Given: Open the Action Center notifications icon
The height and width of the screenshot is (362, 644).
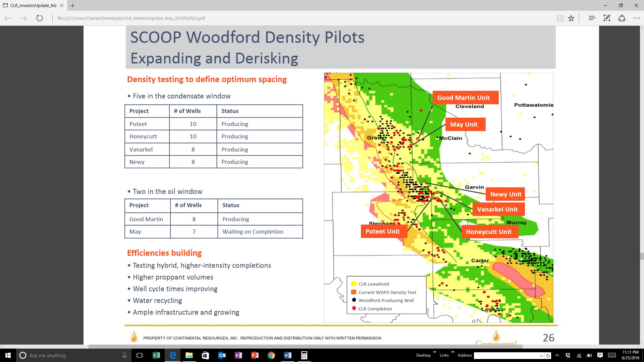Looking at the screenshot, I should [600, 355].
